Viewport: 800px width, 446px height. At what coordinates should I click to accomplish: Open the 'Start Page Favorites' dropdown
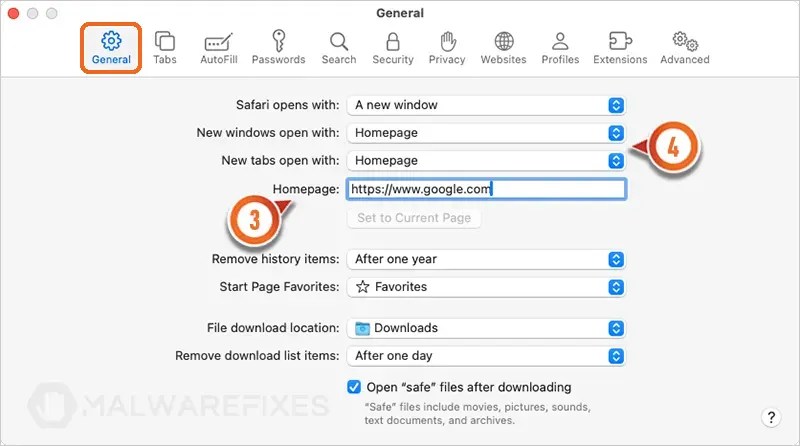click(486, 287)
